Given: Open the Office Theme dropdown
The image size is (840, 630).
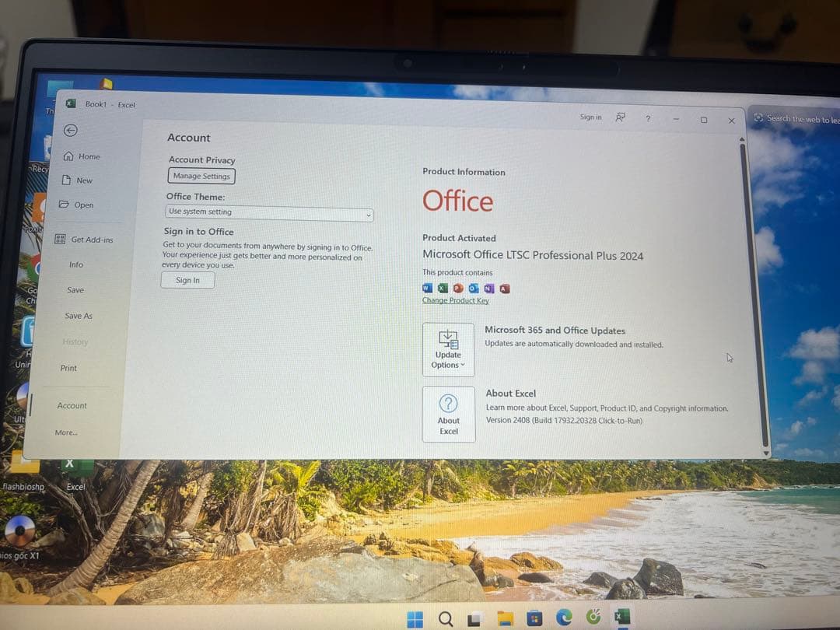Looking at the screenshot, I should click(x=367, y=214).
